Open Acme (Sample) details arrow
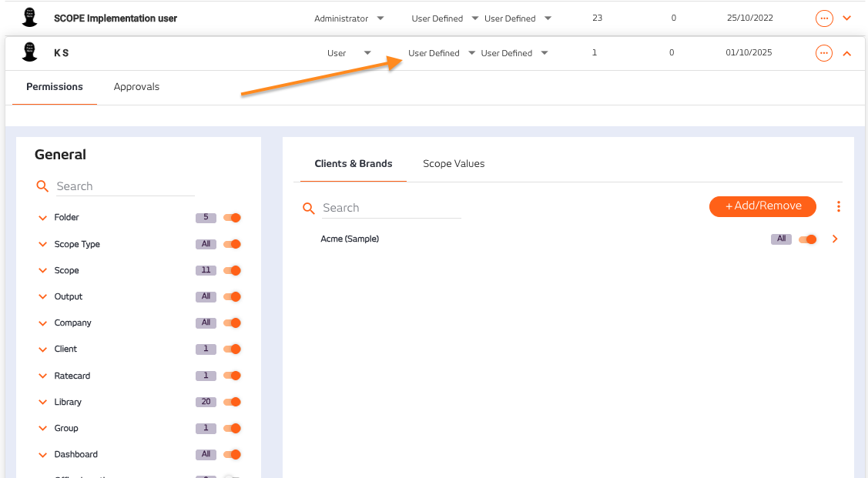The height and width of the screenshot is (478, 868). click(x=836, y=239)
